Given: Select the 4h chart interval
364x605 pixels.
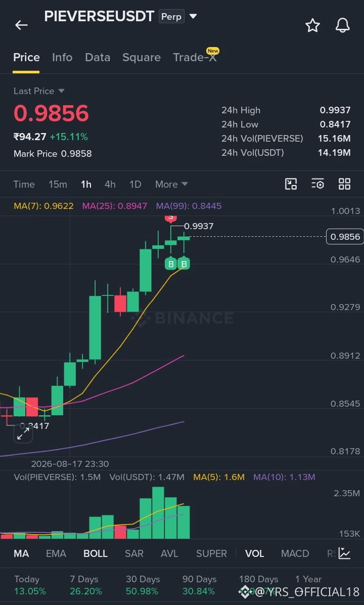Looking at the screenshot, I should (110, 185).
